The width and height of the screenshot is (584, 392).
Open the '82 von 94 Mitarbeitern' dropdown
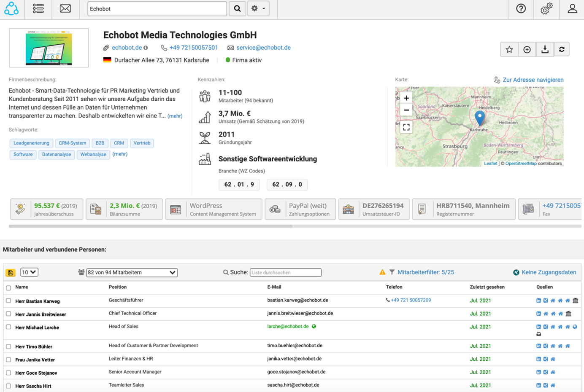(132, 272)
